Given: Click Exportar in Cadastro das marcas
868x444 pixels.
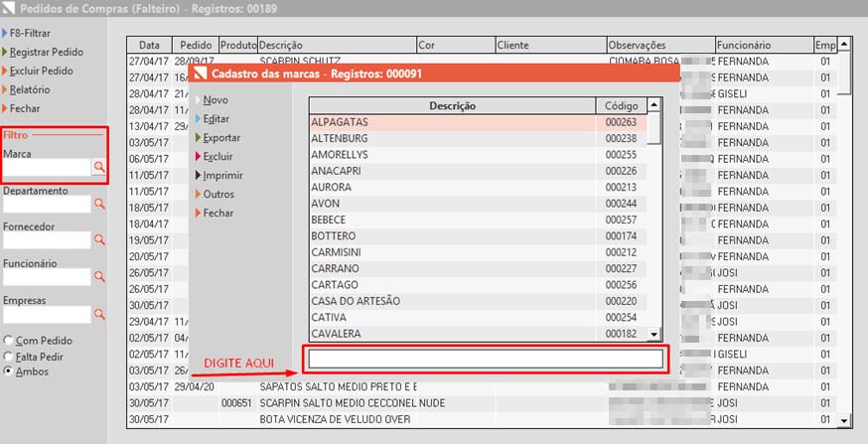Looking at the screenshot, I should click(221, 138).
